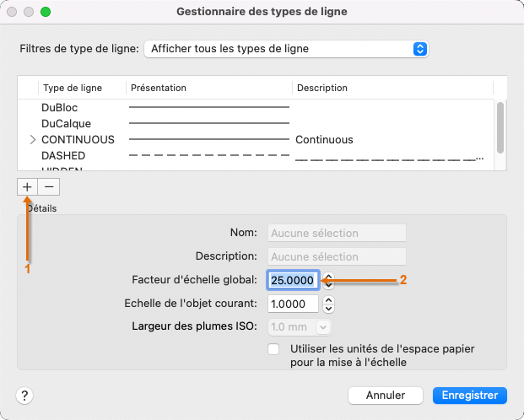Select the DuCalque linetype row

66,124
